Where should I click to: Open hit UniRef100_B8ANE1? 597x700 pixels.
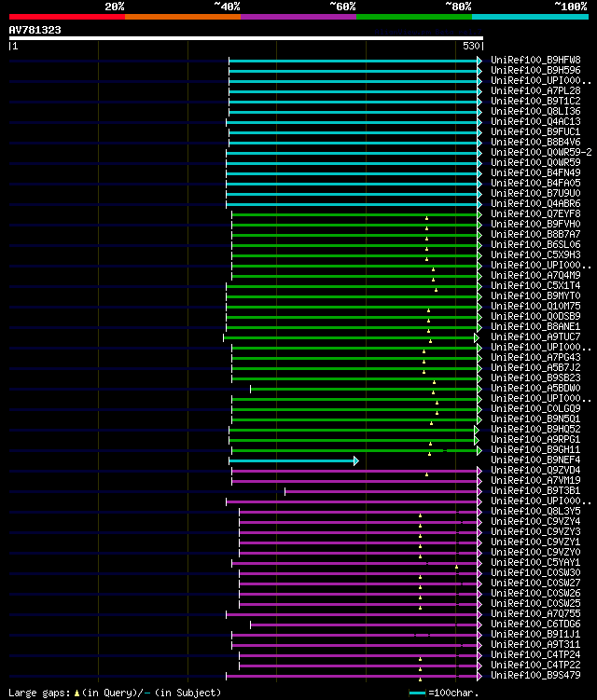click(x=535, y=327)
